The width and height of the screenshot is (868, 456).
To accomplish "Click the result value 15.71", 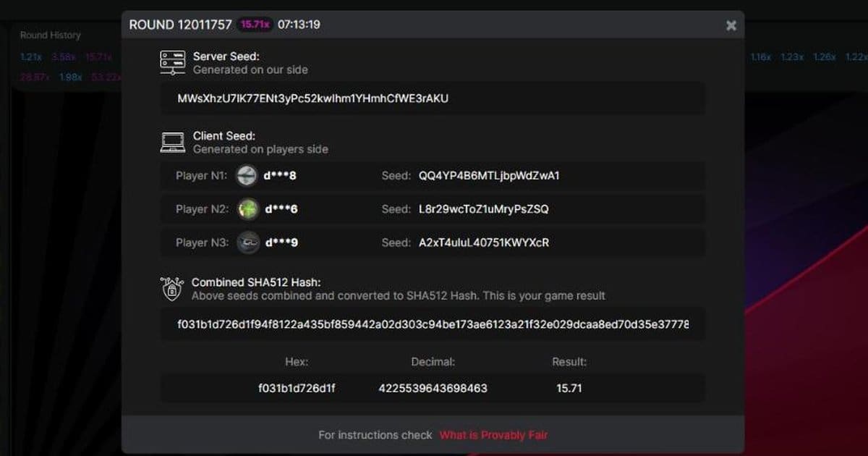I will tap(569, 388).
